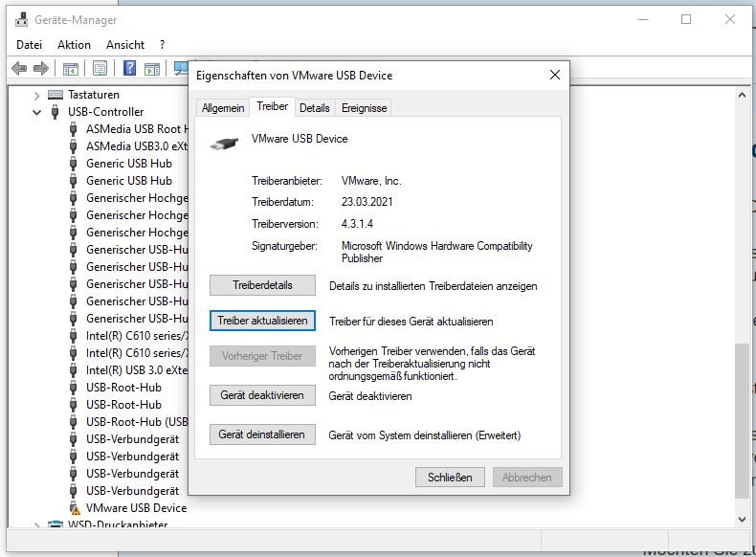Screen dimensions: 756x557
Task: Collapse the USB-Controller tree node
Action: tap(37, 112)
